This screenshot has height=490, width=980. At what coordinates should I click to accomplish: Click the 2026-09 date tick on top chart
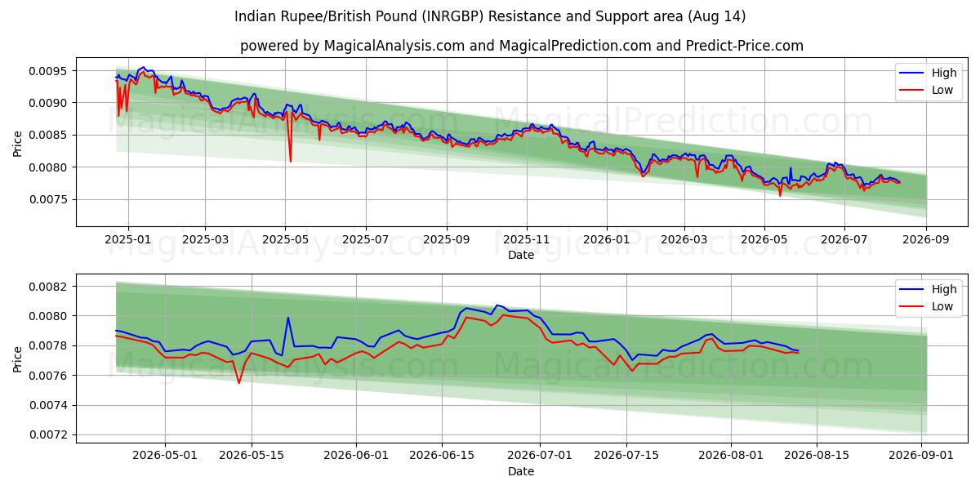point(926,239)
